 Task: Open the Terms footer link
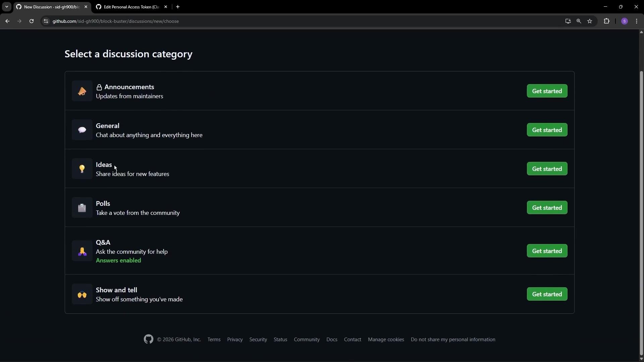point(214,340)
